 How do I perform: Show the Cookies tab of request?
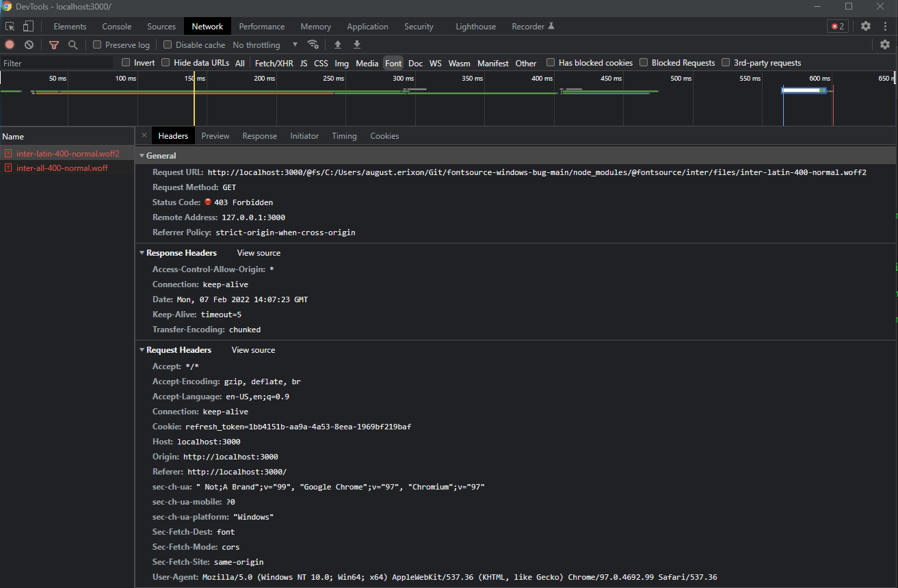(384, 136)
